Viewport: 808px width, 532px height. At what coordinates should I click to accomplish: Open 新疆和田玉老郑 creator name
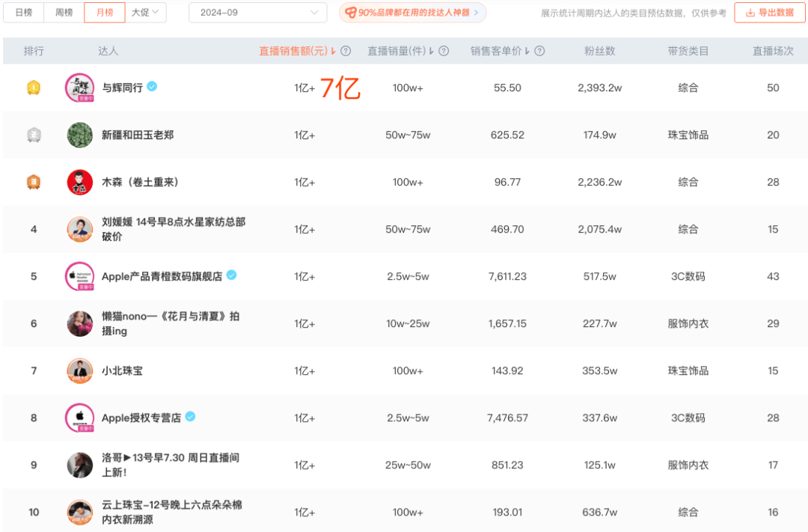(138, 135)
